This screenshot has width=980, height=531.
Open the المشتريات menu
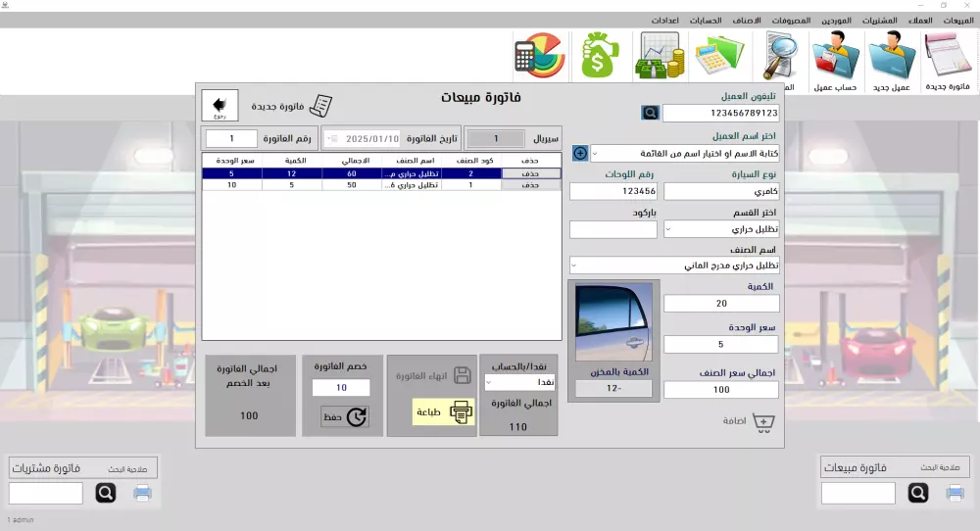(x=880, y=21)
